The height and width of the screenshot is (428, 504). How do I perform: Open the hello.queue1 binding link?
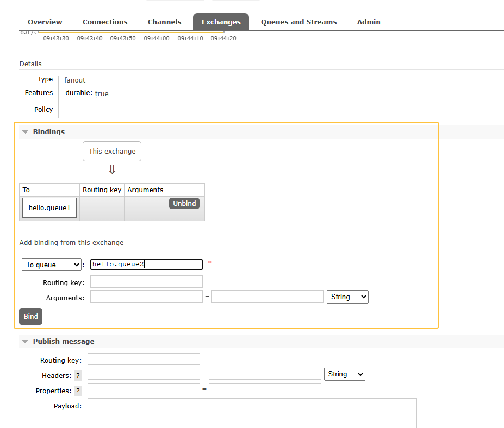(49, 207)
